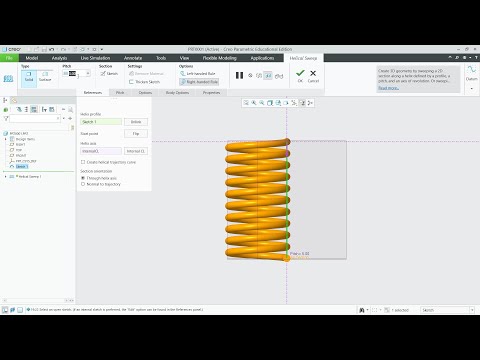The height and width of the screenshot is (360, 480).
Task: Click the Zoom Out graphics icon
Action: coord(262,103)
